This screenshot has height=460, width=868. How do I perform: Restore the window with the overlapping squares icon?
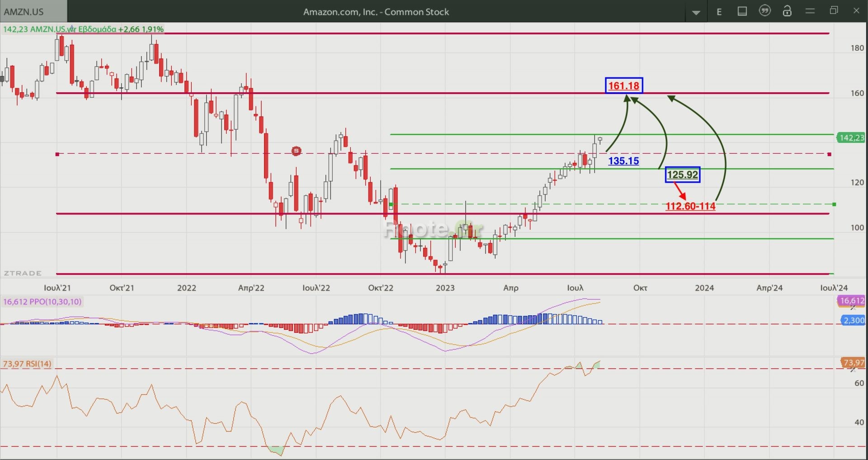(x=834, y=10)
